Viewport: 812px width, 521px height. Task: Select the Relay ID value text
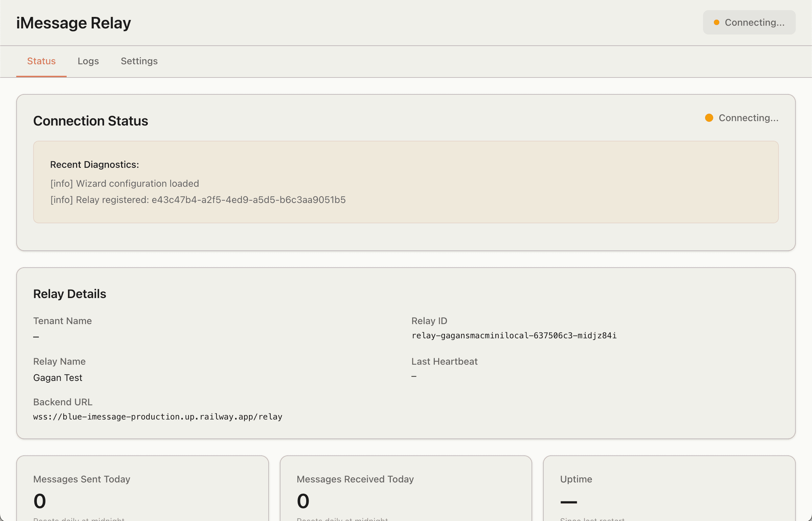(514, 336)
